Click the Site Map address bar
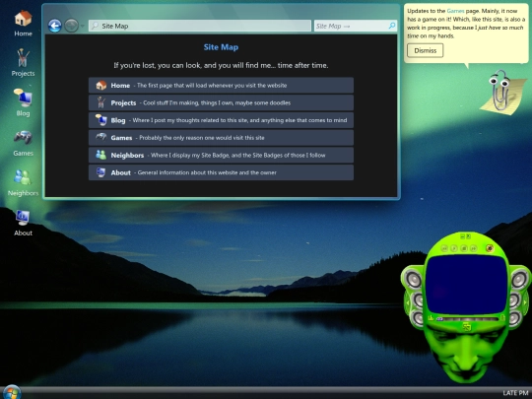This screenshot has height=399, width=532. (200, 26)
